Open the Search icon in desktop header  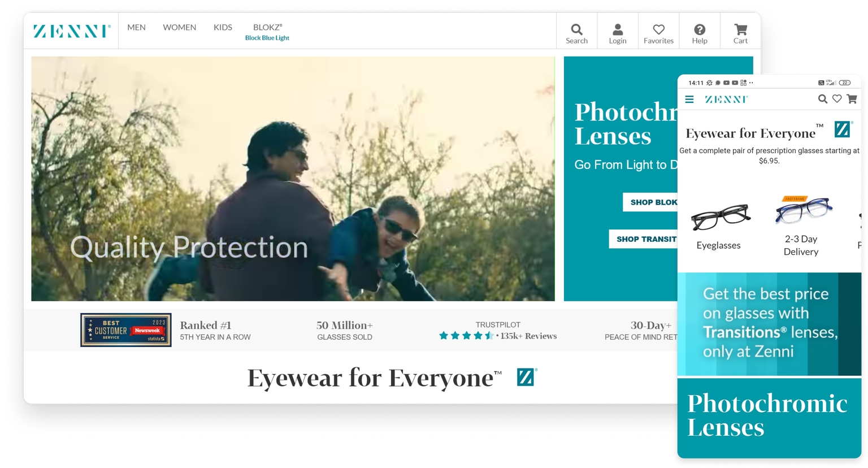[x=576, y=33]
